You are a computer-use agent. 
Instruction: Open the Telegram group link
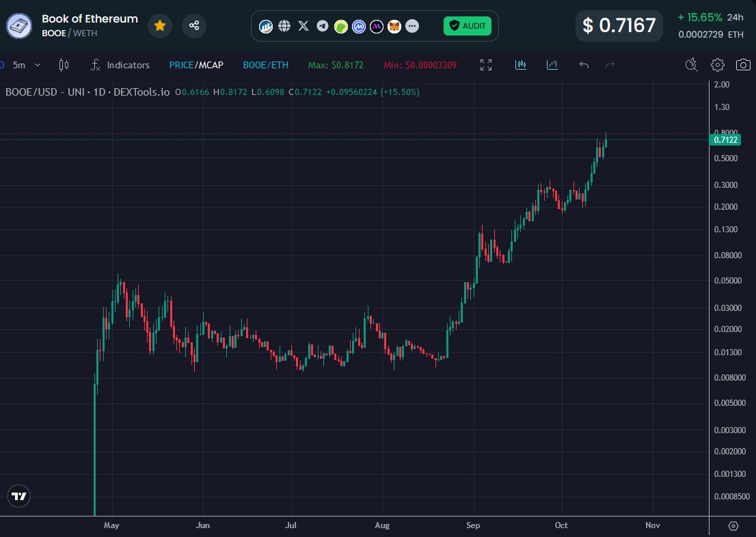pos(322,26)
